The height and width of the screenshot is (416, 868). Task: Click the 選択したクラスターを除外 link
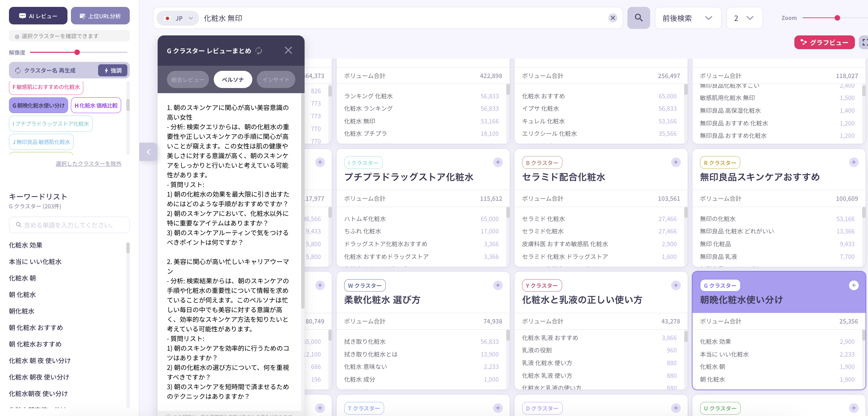pos(88,164)
